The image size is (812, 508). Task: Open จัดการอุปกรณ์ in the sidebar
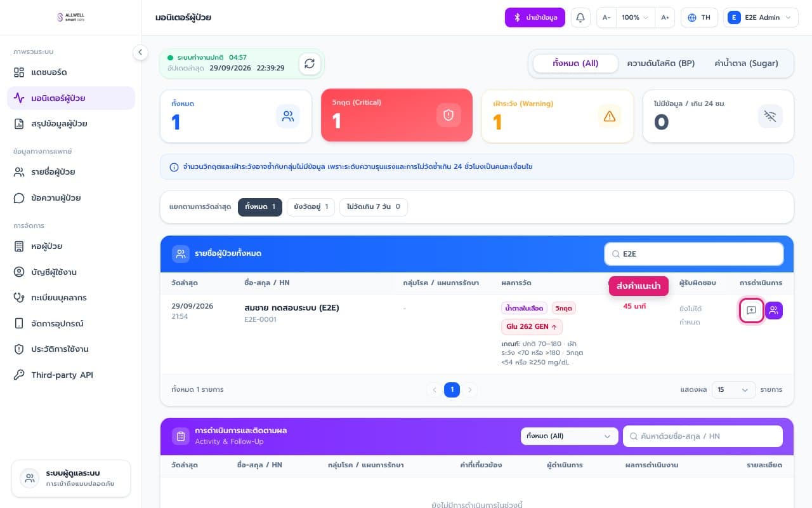click(x=71, y=323)
